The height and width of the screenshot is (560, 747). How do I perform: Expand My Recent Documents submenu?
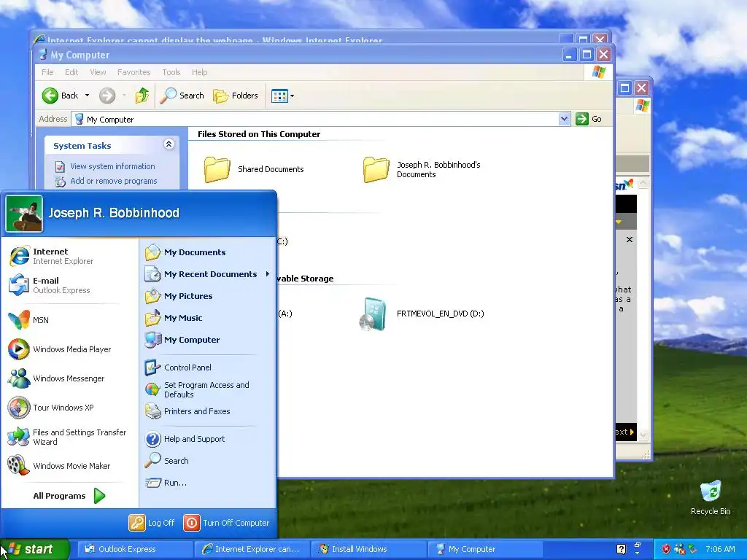click(x=207, y=274)
